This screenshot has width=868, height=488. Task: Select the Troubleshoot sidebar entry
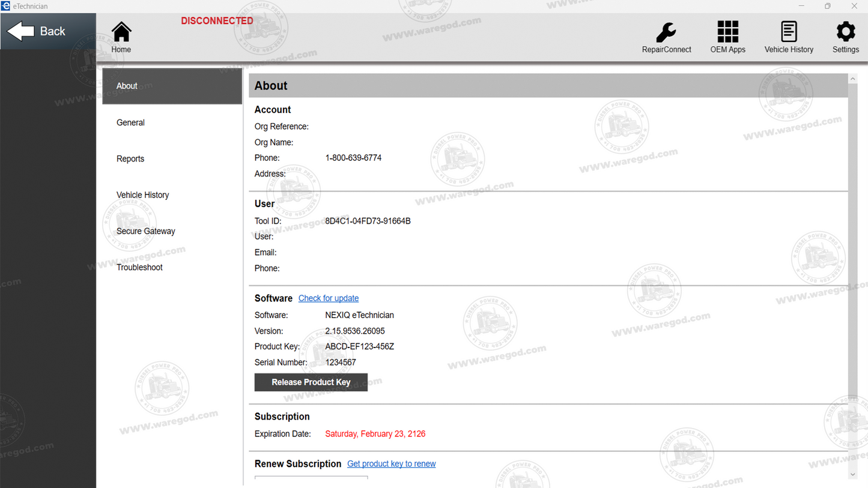(x=139, y=267)
